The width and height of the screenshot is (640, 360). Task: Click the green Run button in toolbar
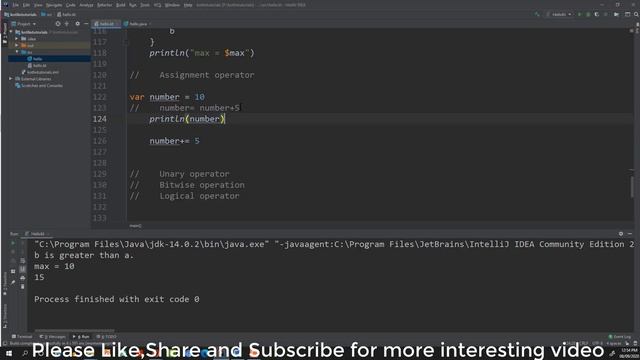pyautogui.click(x=579, y=14)
